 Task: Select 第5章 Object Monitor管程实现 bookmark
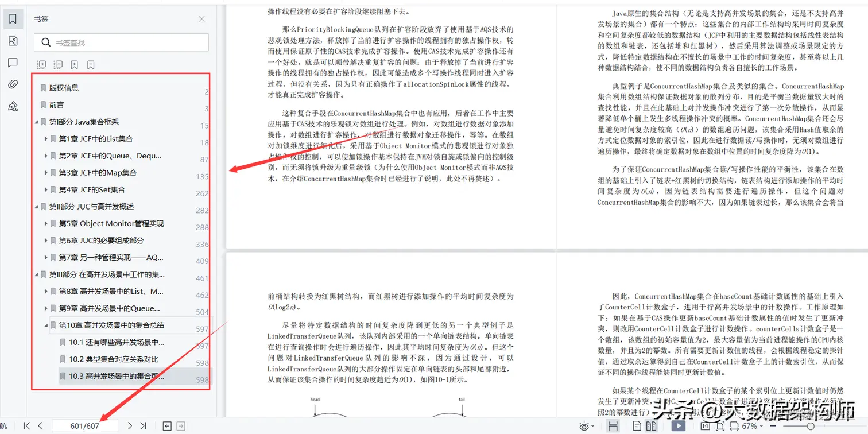point(111,223)
